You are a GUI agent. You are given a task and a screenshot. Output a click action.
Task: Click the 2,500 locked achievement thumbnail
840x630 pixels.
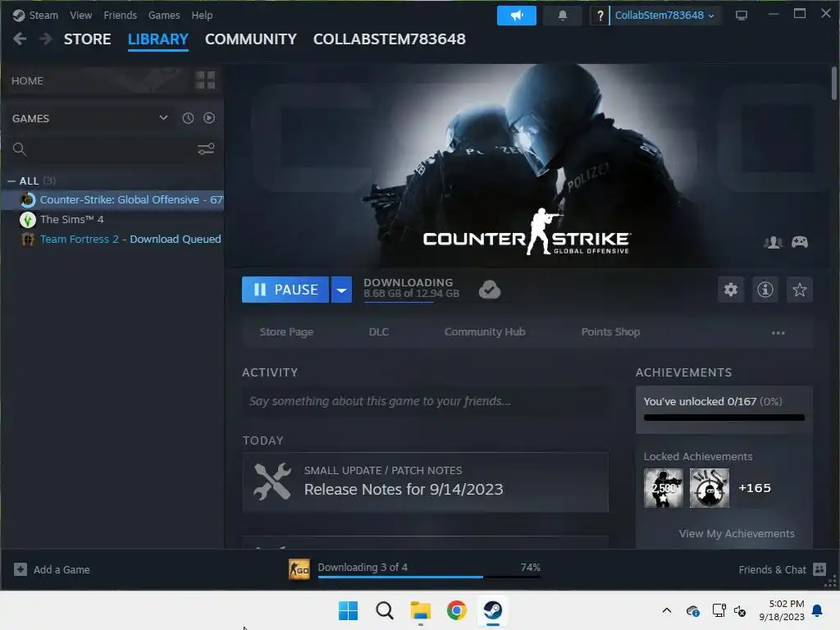663,487
